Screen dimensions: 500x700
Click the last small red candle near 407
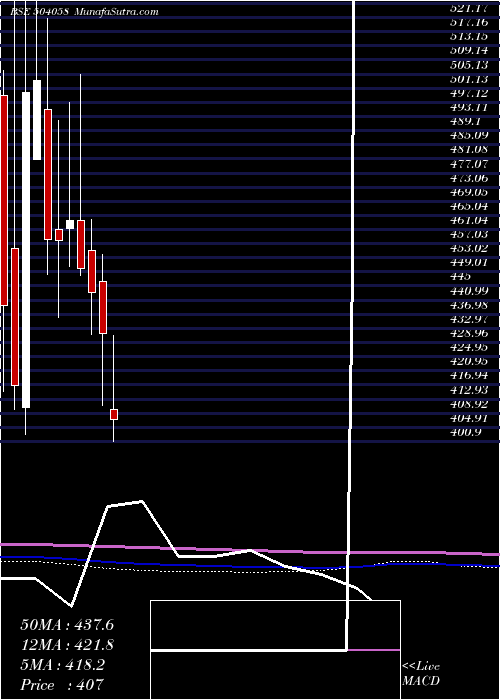tap(114, 414)
